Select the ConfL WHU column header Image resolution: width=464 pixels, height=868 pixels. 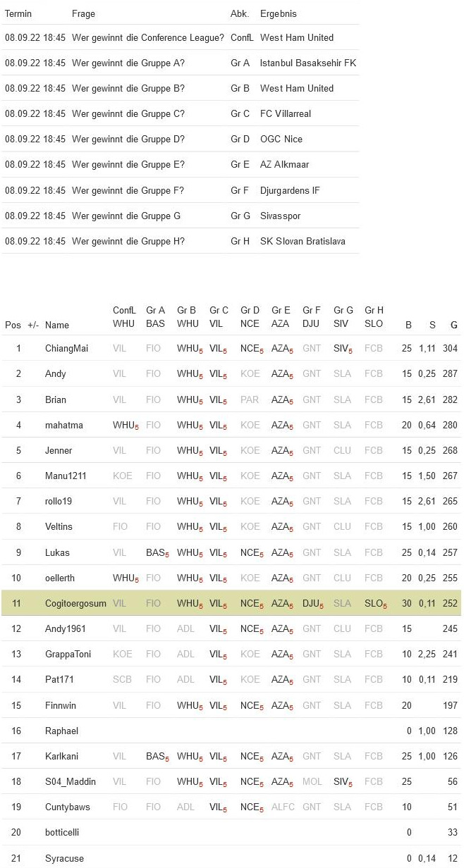tap(124, 317)
